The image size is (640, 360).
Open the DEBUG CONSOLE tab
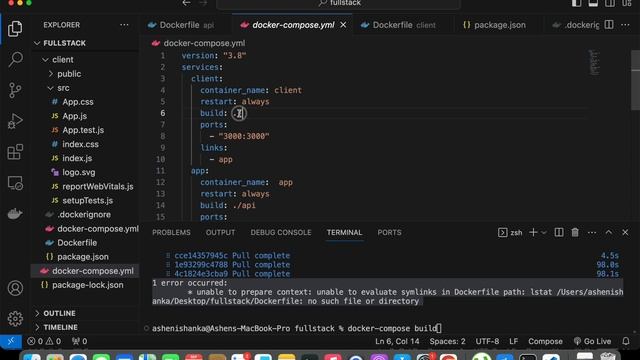tap(281, 232)
